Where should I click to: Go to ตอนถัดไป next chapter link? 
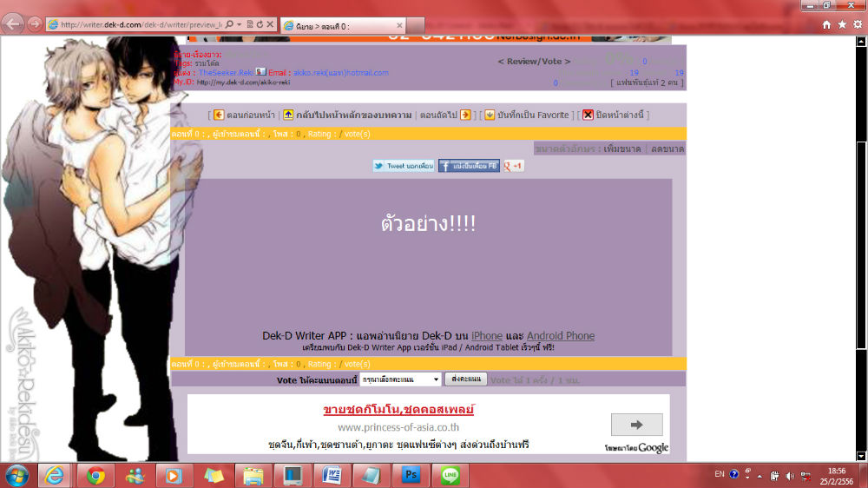pyautogui.click(x=438, y=115)
